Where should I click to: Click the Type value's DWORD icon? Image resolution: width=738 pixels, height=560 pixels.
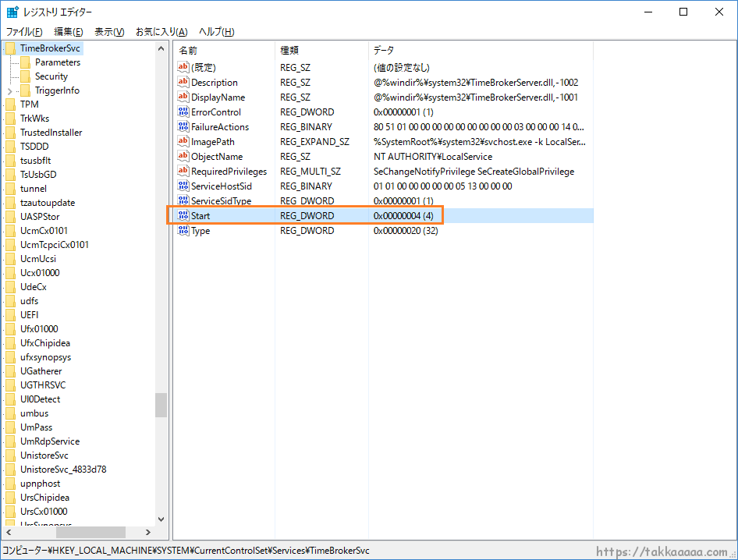coord(184,230)
